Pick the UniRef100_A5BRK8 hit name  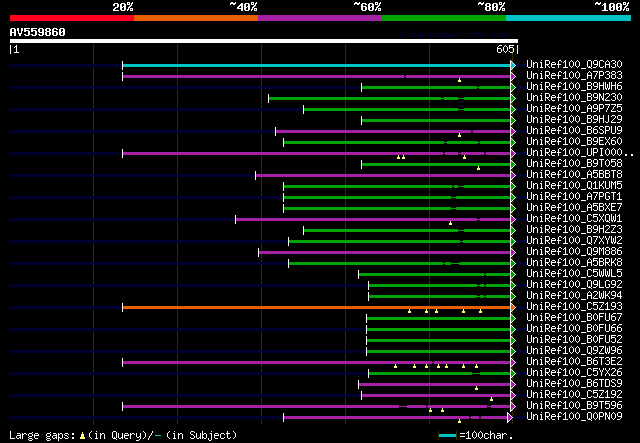[574, 263]
